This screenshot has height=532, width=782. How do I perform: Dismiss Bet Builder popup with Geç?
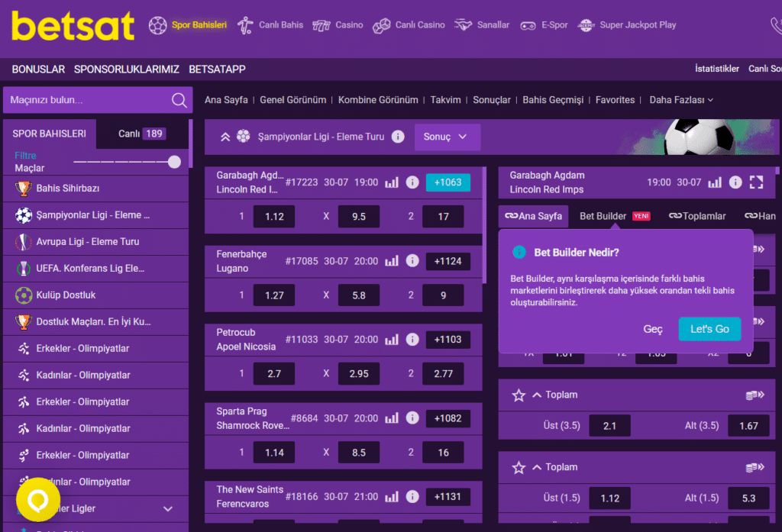652,329
